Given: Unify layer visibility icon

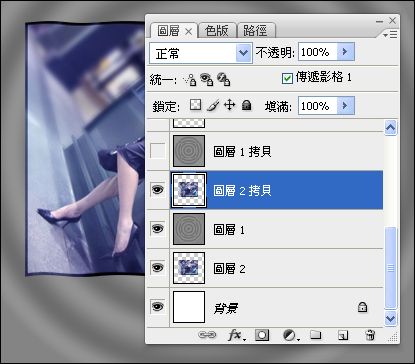Looking at the screenshot, I should (x=207, y=79).
